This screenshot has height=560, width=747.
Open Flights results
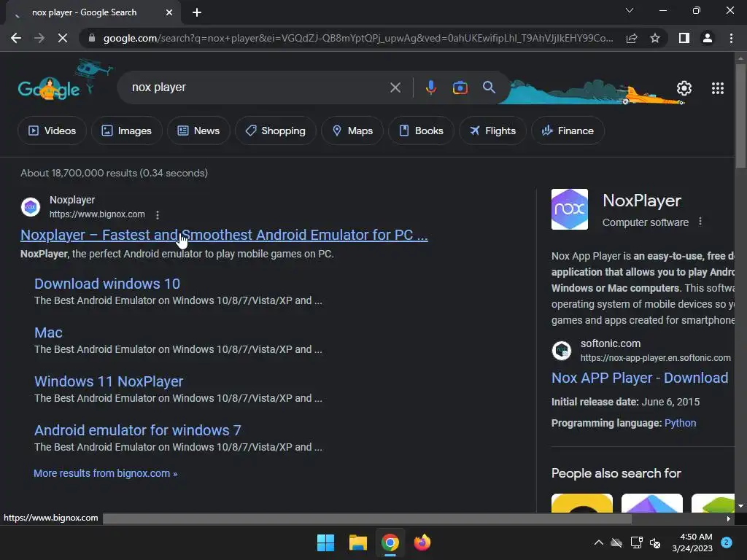click(492, 131)
